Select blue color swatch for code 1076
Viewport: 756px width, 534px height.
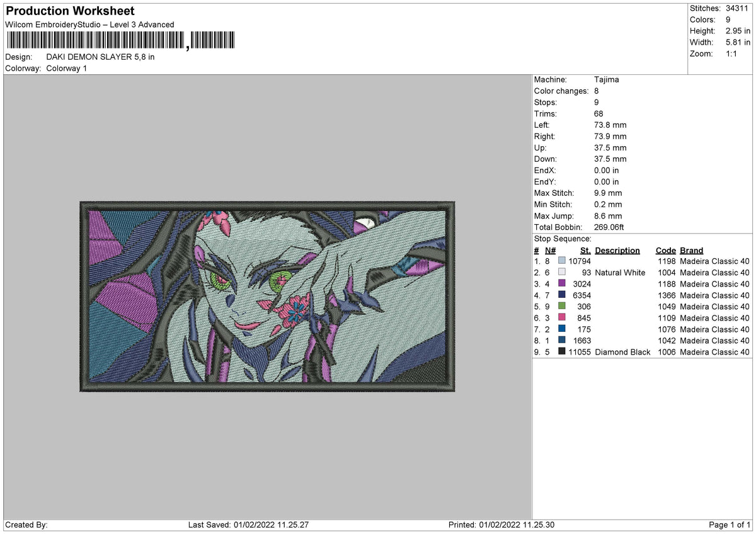pyautogui.click(x=561, y=329)
